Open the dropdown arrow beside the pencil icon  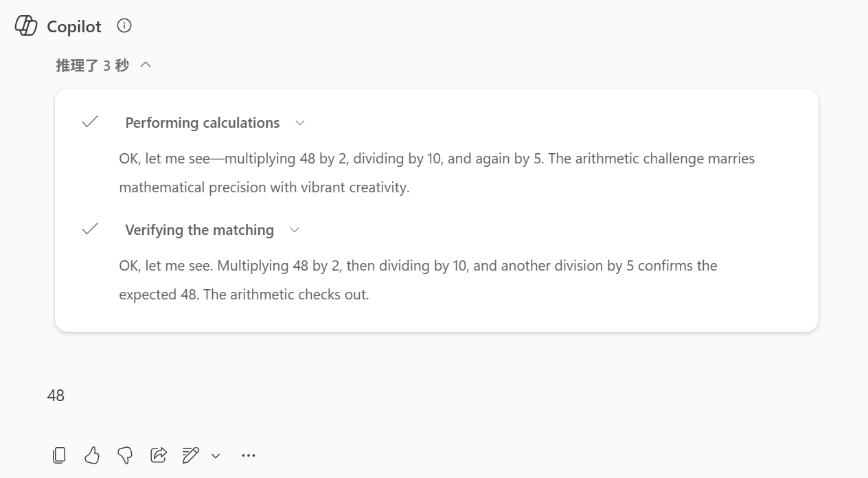tap(216, 455)
